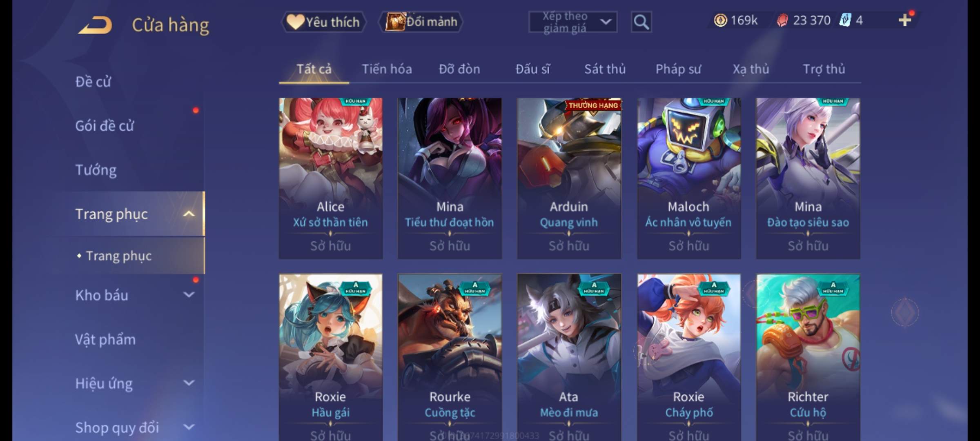
Task: Tap the gold coin icon showing 169k
Action: (720, 20)
